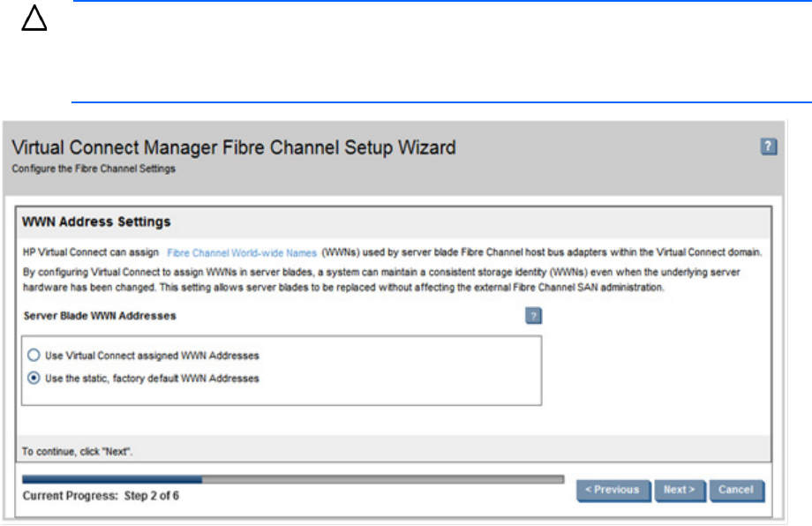Open help for Server Blade WWN Addresses
This screenshot has width=812, height=526.
point(533,316)
